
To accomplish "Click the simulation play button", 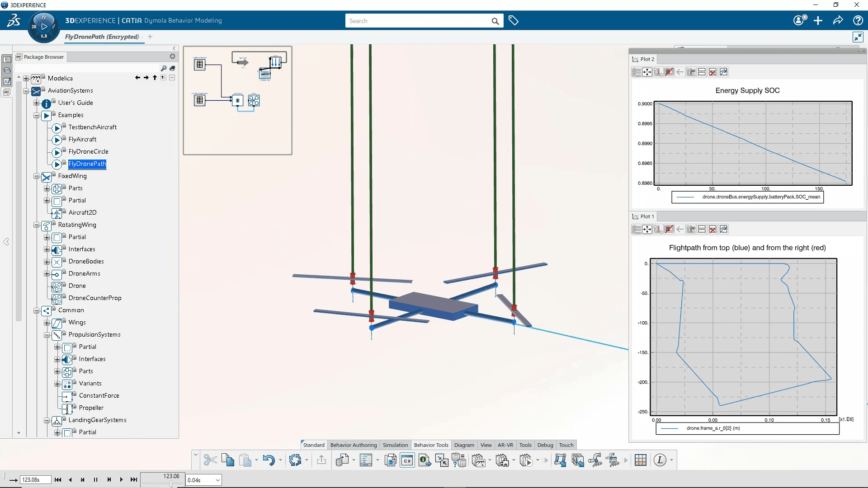I will (121, 480).
